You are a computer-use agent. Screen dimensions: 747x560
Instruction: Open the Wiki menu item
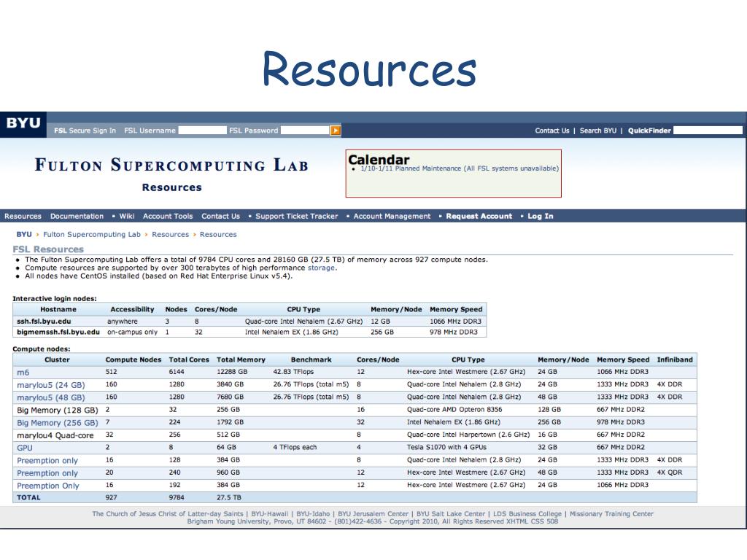pyautogui.click(x=127, y=216)
